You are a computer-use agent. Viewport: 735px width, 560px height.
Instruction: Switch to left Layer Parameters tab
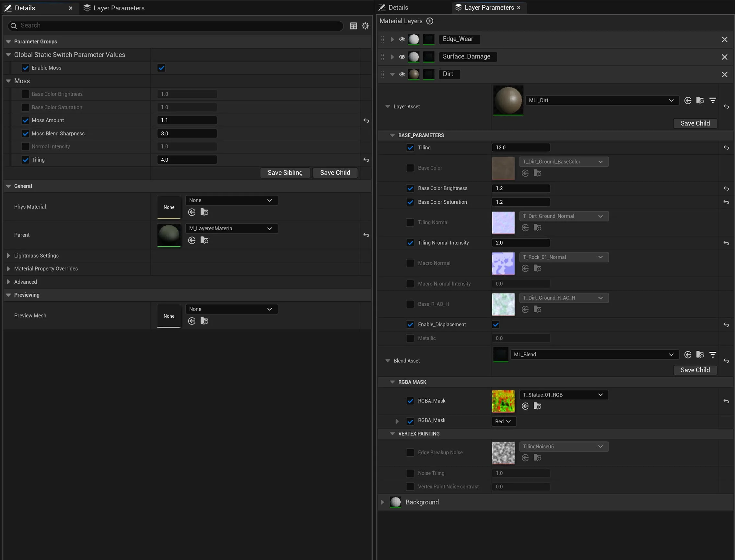coord(114,8)
